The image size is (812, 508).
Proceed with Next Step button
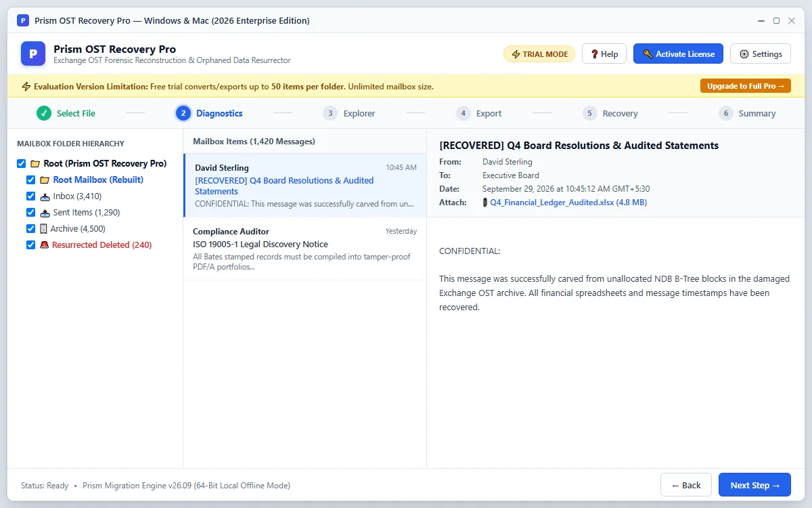pos(754,485)
